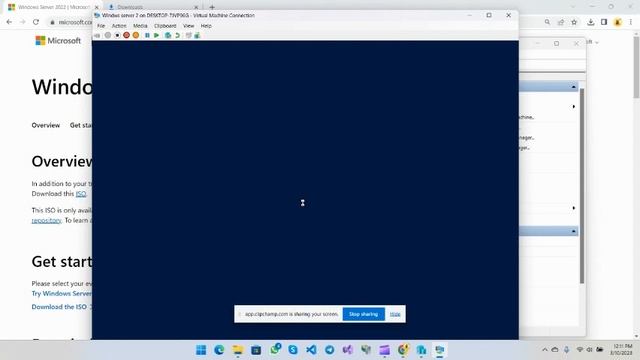This screenshot has width=640, height=360.
Task: Click the Share toolbar icon in VM Connection
Action: 197,36
